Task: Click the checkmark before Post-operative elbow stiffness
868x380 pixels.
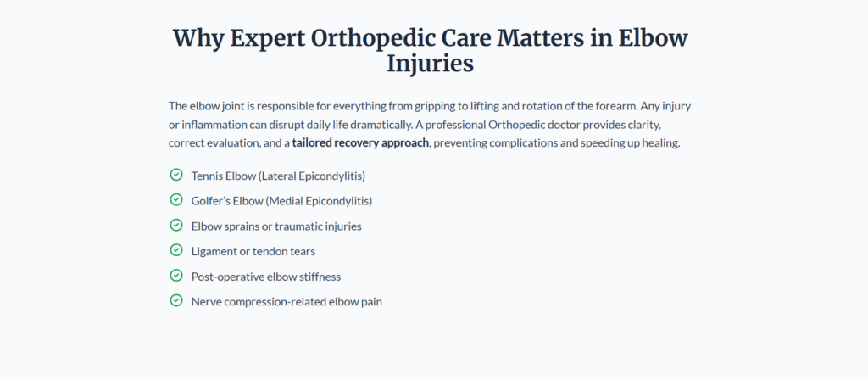Action: [176, 276]
